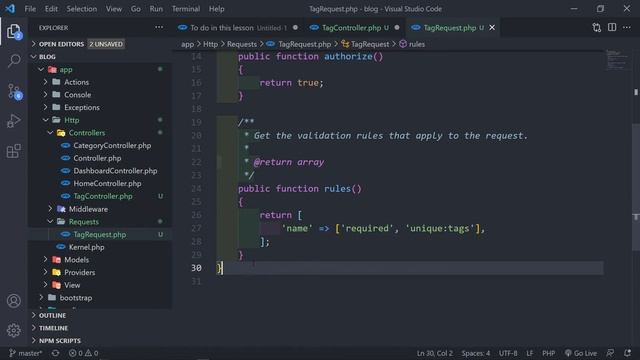
Task: Open the errors and warnings problems indicator
Action: 84,353
